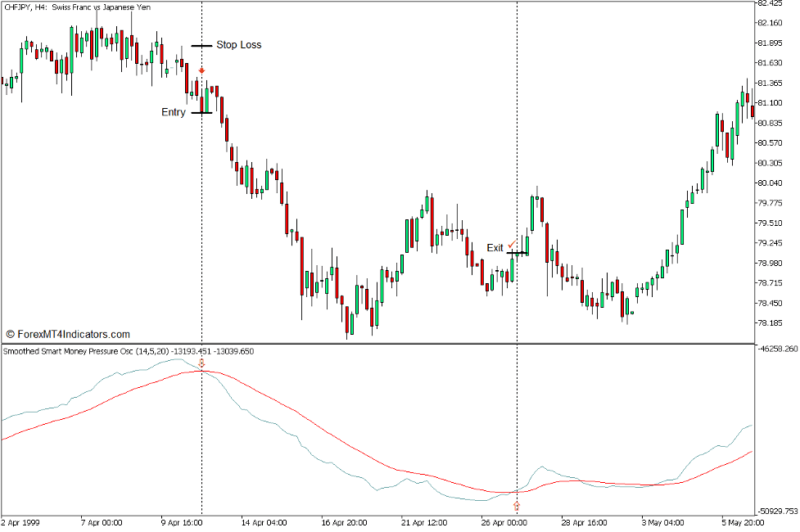Open the ForexMT4Indicators.com watermark link
The width and height of the screenshot is (800, 532).
[x=67, y=334]
